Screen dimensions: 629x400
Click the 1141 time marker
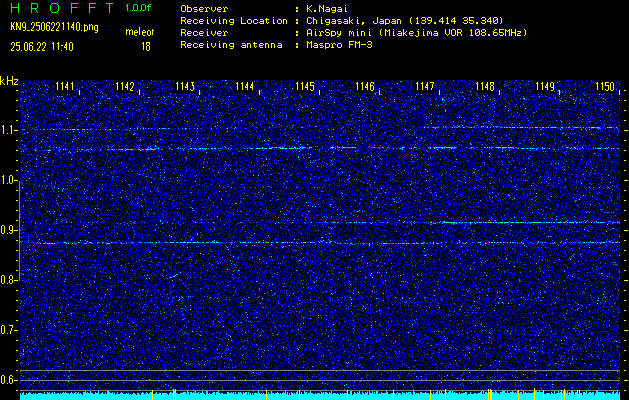click(x=65, y=86)
